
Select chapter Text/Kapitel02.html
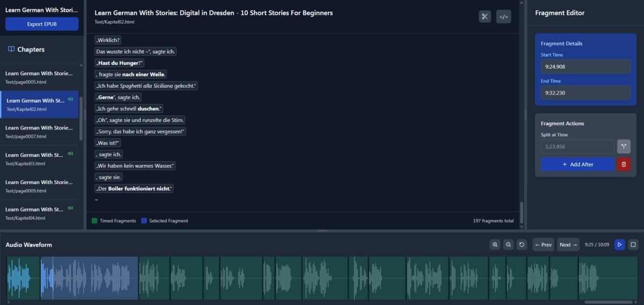pyautogui.click(x=39, y=105)
